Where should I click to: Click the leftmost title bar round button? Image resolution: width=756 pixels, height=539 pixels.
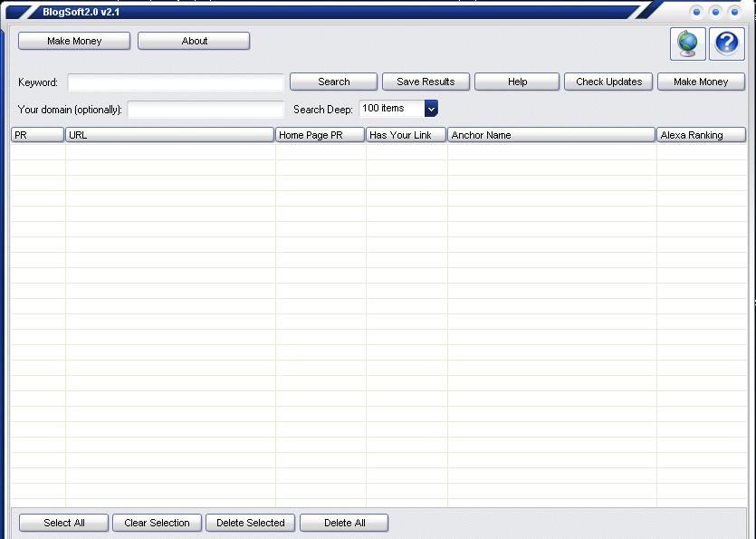[x=696, y=12]
